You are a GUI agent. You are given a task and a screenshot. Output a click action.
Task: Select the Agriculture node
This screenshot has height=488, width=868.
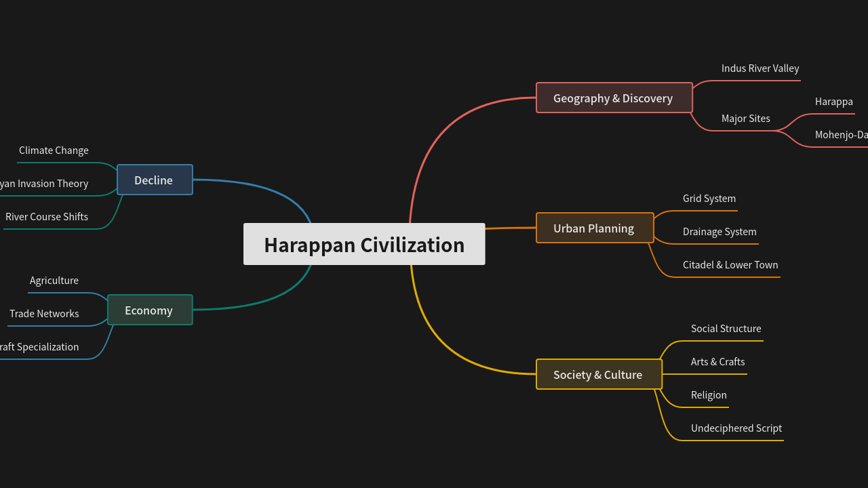[54, 280]
